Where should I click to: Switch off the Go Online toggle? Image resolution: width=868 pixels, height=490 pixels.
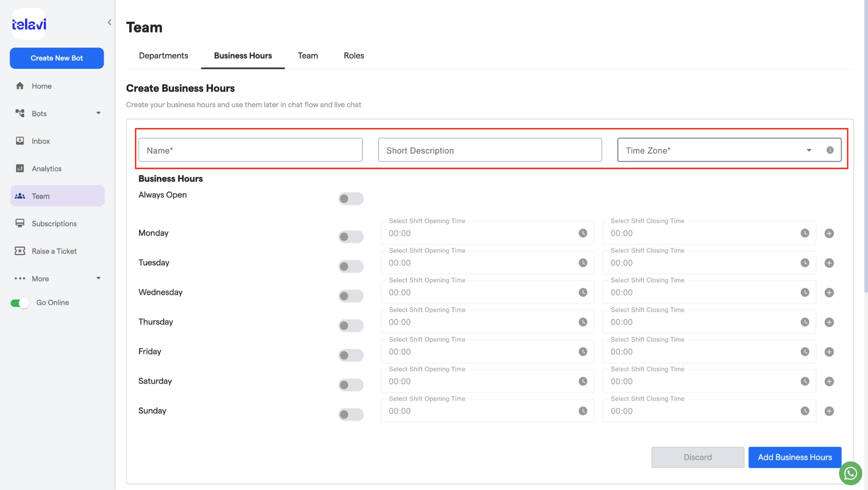(20, 303)
